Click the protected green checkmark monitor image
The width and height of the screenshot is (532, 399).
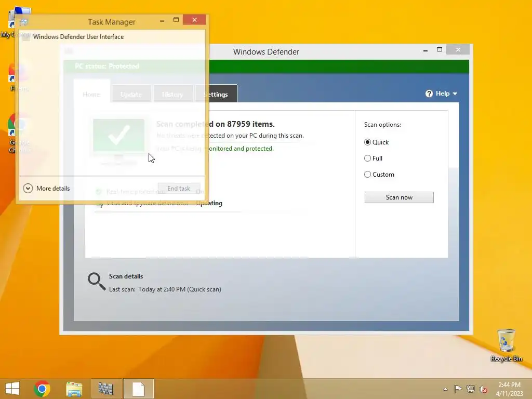pyautogui.click(x=119, y=141)
